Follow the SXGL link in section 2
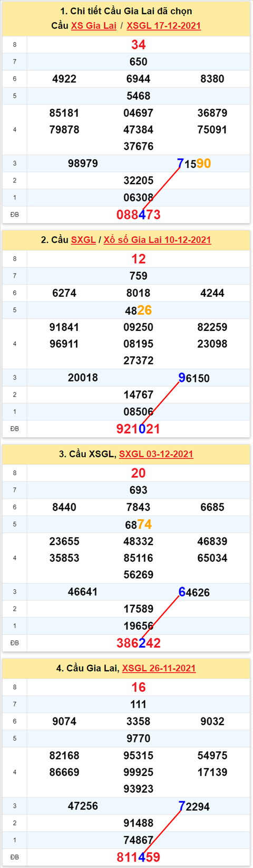Screen dimensions: 253x868 pos(83,240)
